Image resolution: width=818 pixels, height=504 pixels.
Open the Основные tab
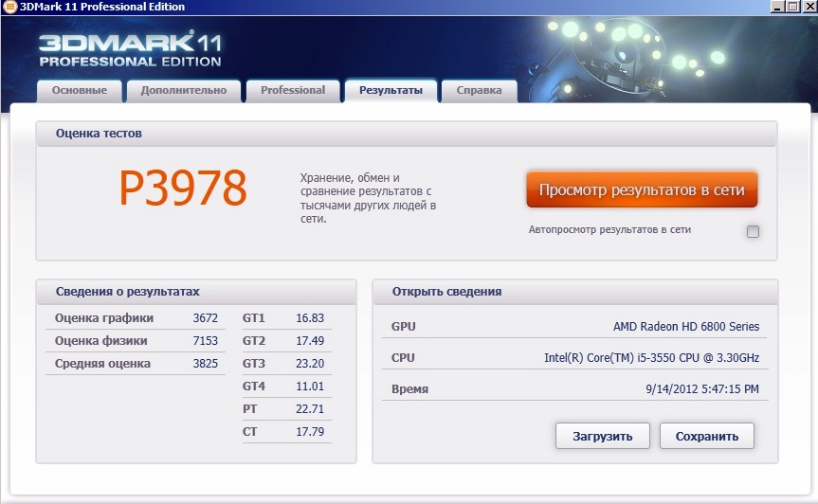click(x=80, y=90)
